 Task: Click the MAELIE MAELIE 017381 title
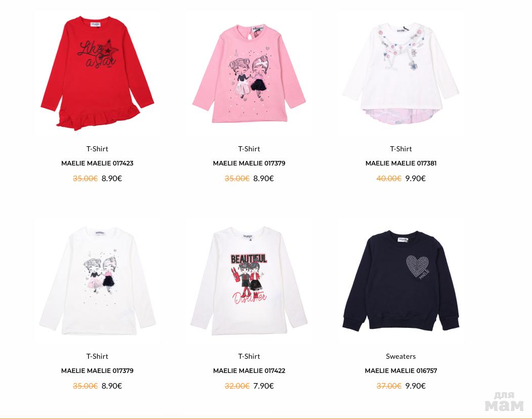pos(401,163)
